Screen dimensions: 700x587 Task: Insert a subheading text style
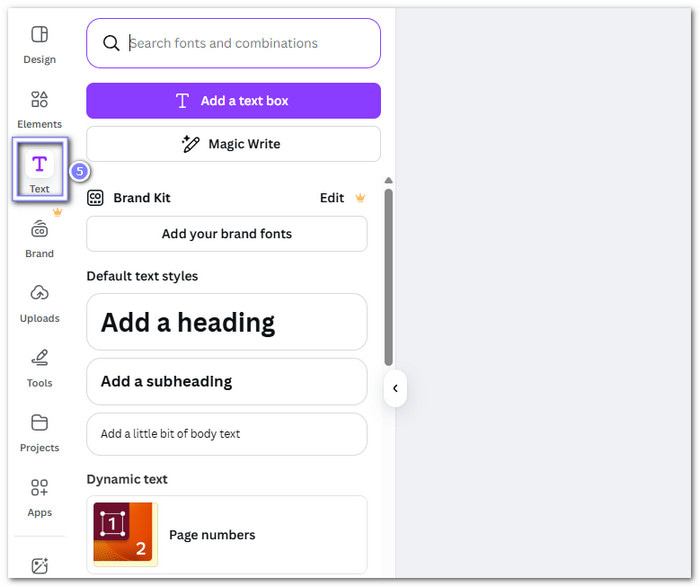pos(227,381)
